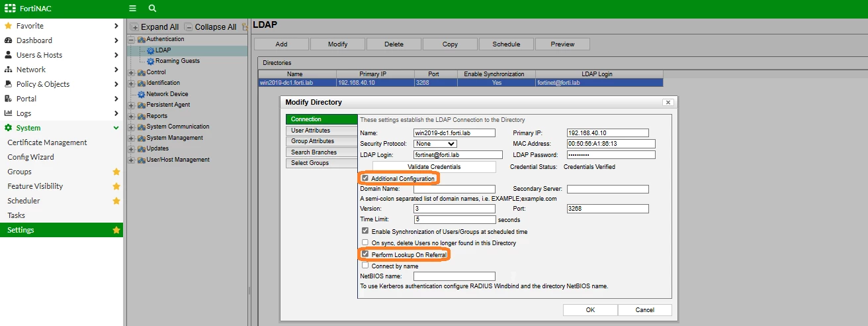Open Favorite in the sidebar
The height and width of the screenshot is (326, 868).
62,26
